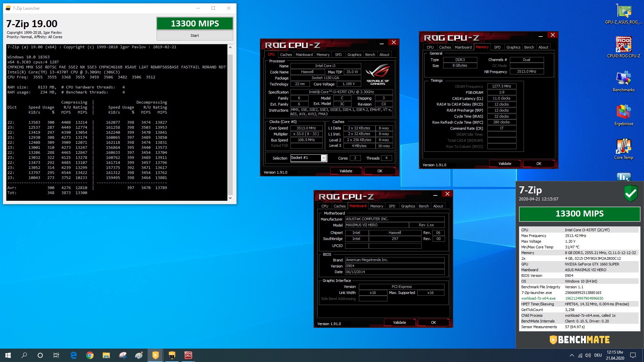
Task: Open Bench tab in CPU-tab CPU-Z window
Action: (370, 55)
